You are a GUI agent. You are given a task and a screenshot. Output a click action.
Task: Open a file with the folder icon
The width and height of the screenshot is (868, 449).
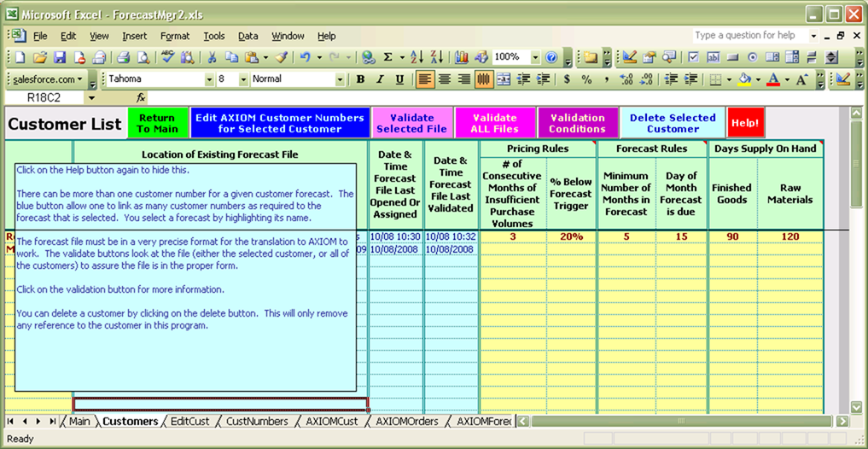(x=39, y=57)
